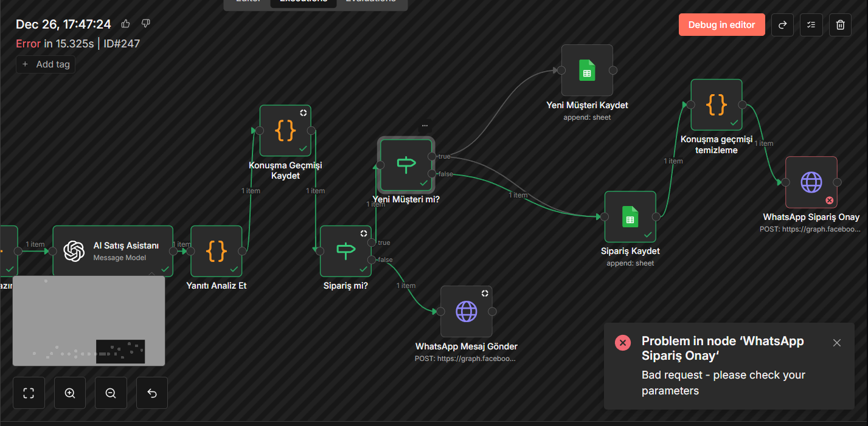Switch to the Evaluations tab
This screenshot has width=868, height=426.
click(370, 1)
